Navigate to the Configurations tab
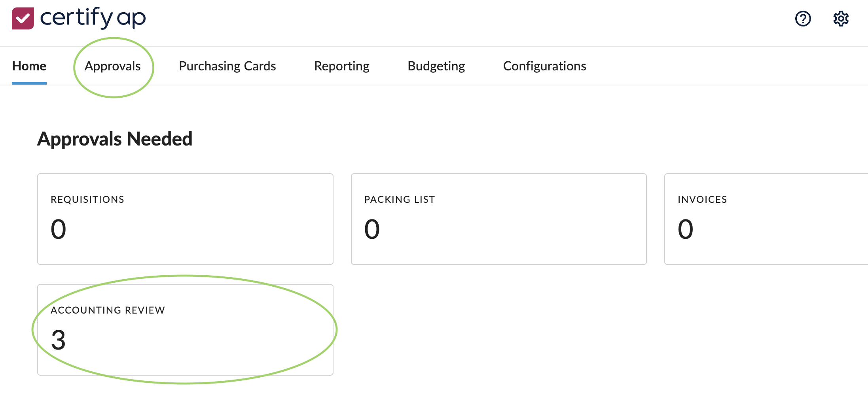 (x=544, y=66)
